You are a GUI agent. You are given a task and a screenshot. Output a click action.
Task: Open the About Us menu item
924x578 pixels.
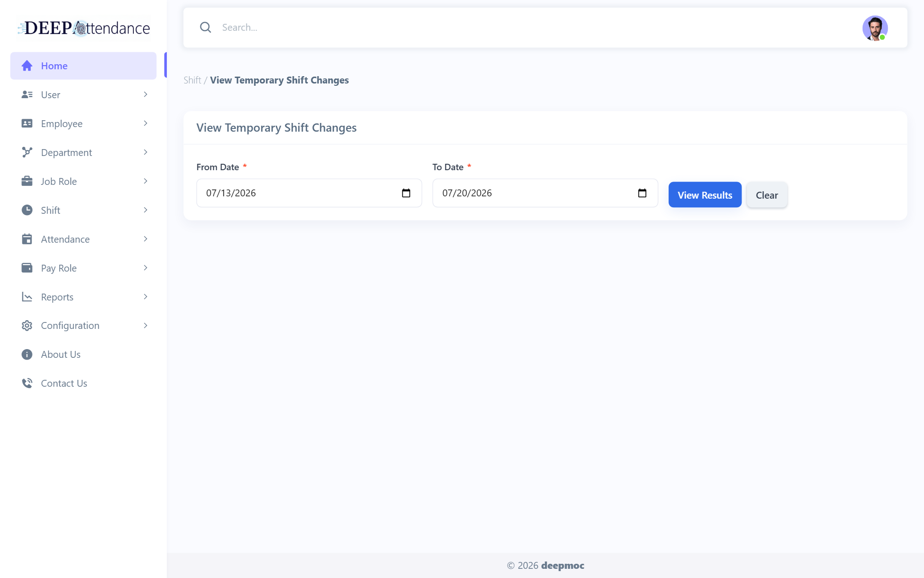(x=83, y=355)
